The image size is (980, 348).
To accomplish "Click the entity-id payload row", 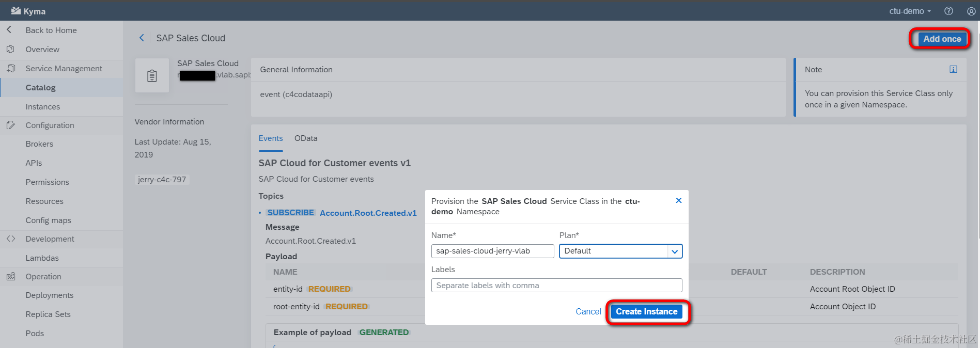I will coord(612,289).
